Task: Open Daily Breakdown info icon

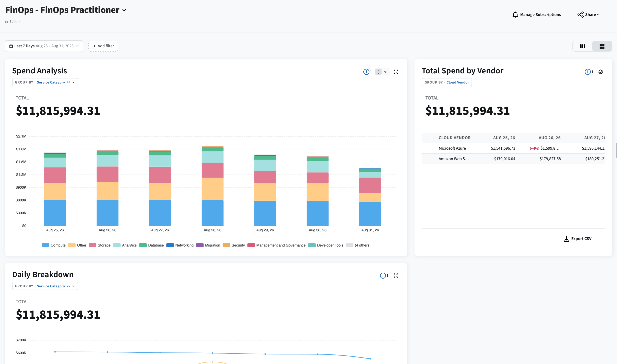Action: (383, 276)
